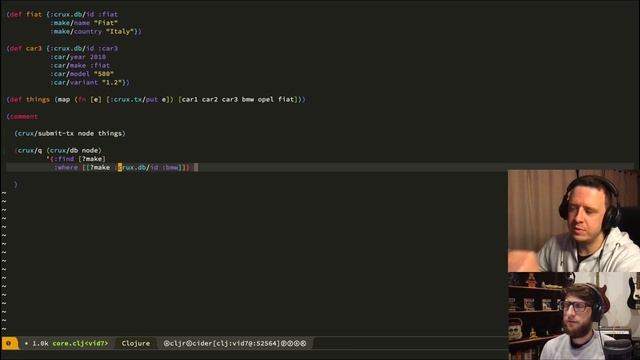Viewport: 640px width, 360px height.
Task: Click the :make/name keyword
Action: 70,23
